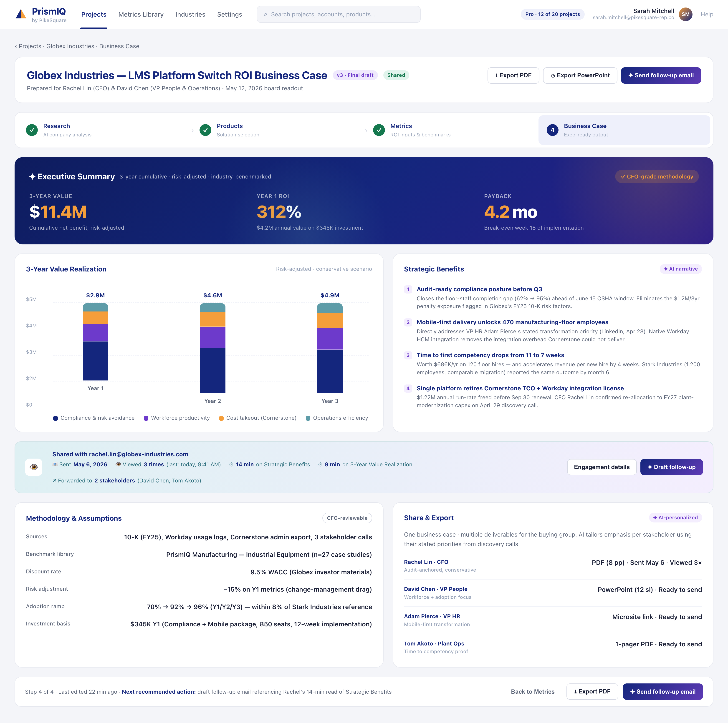This screenshot has width=728, height=723.
Task: Click Projects in the breadcrumb
Action: tap(30, 46)
